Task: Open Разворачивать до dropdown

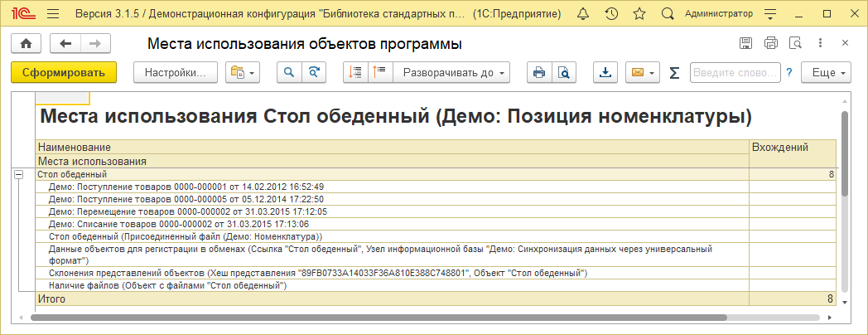Action: point(451,73)
